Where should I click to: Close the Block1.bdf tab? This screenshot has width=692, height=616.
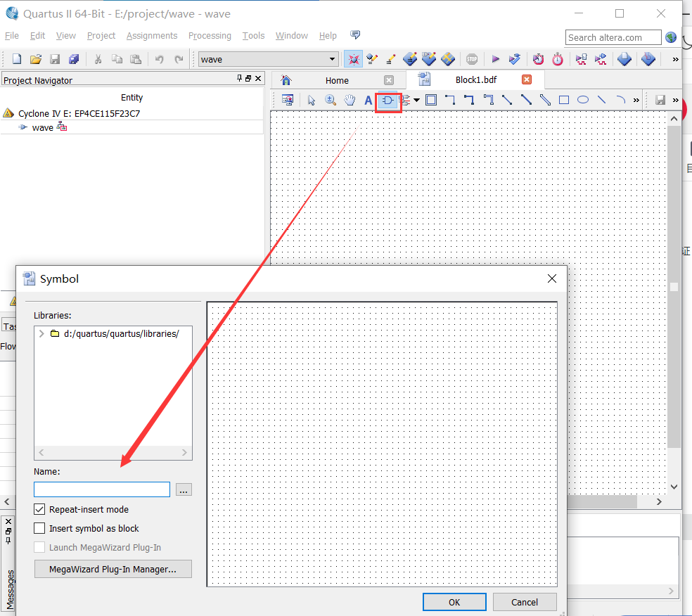pyautogui.click(x=527, y=79)
